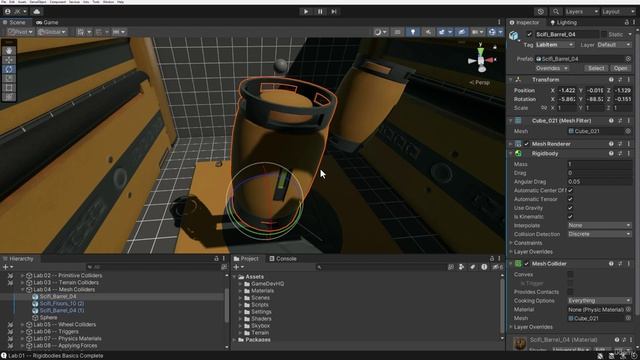Viewport: 640px width, 360px height.
Task: Open Scene Gizmos icon
Action: (492, 32)
